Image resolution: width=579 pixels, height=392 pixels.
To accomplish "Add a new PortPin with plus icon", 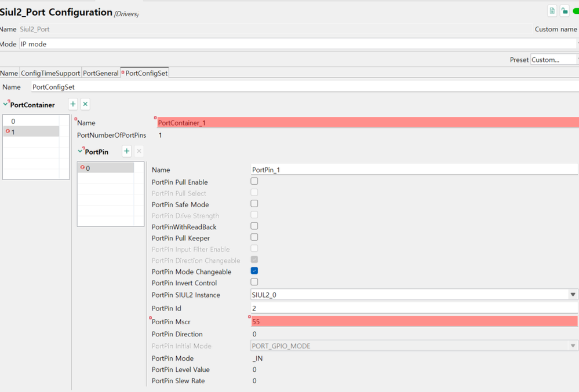I will (x=127, y=151).
